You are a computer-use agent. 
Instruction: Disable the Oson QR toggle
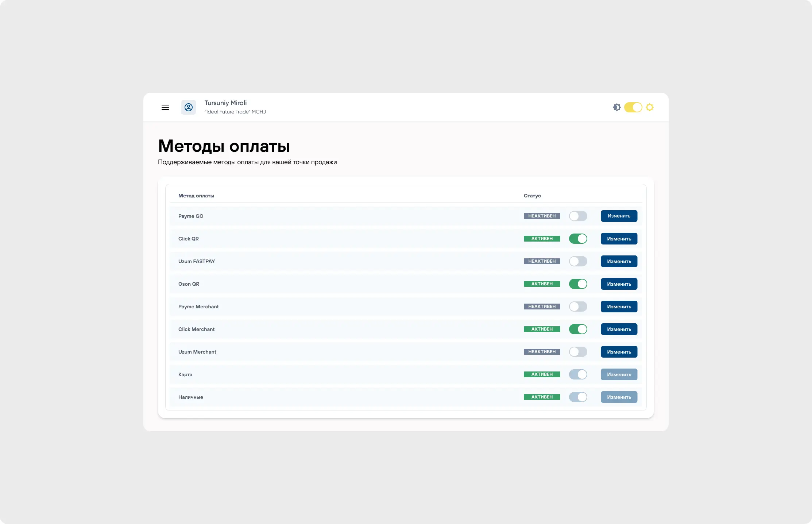[578, 284]
